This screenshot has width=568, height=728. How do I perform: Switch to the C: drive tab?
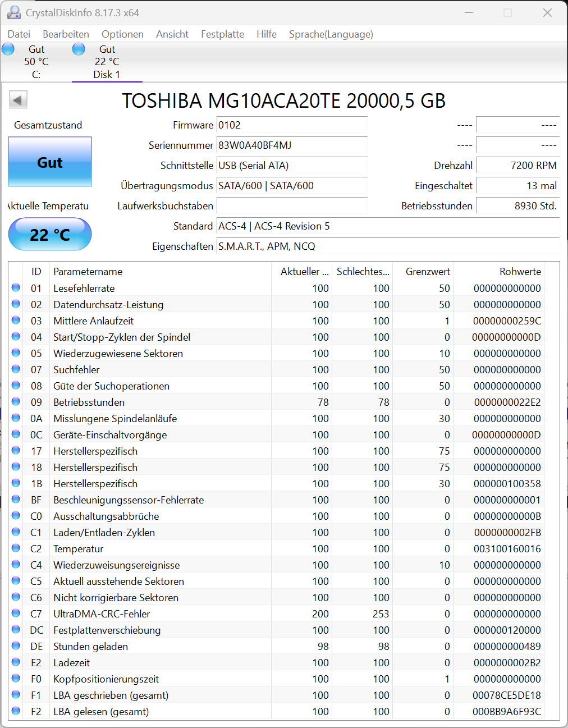[36, 62]
